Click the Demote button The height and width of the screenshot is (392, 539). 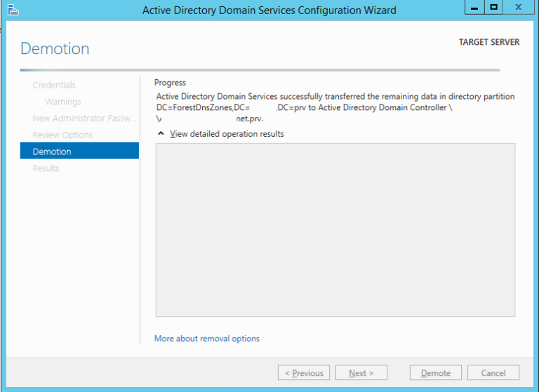click(x=435, y=373)
